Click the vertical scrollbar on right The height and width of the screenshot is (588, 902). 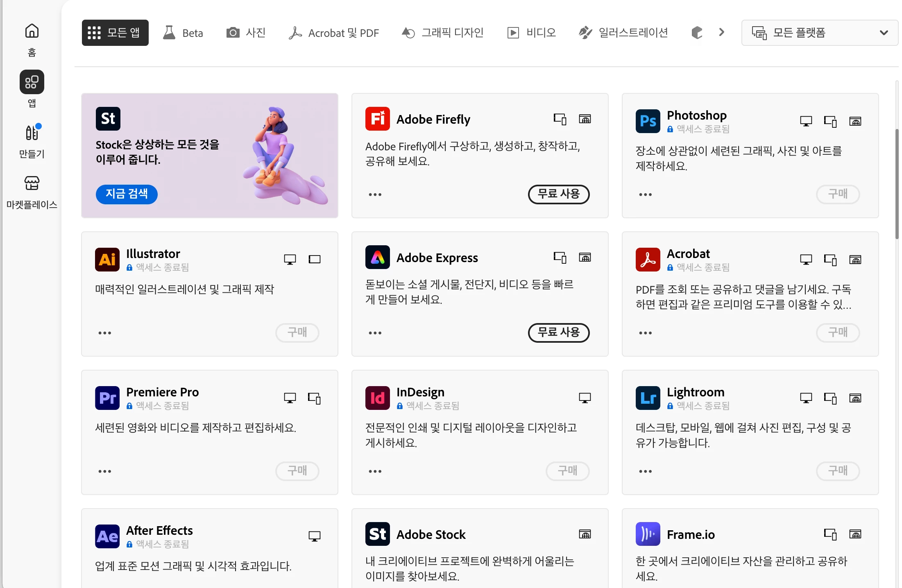pos(897,184)
